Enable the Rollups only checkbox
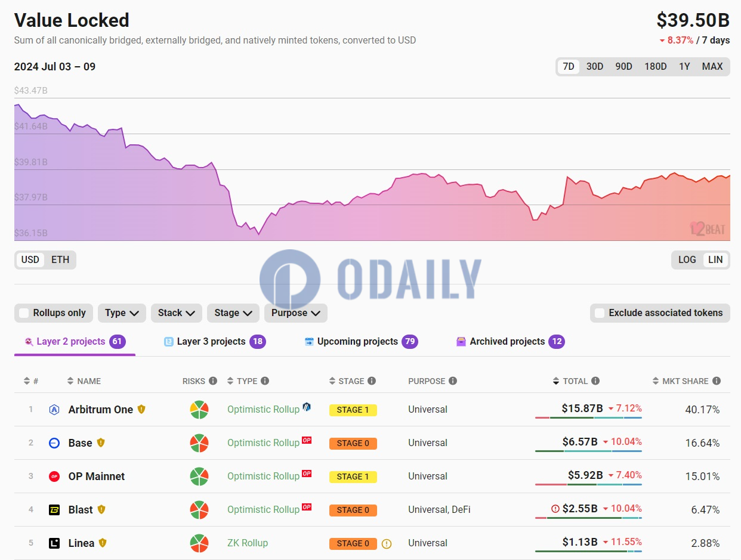Image resolution: width=741 pixels, height=560 pixels. (24, 313)
